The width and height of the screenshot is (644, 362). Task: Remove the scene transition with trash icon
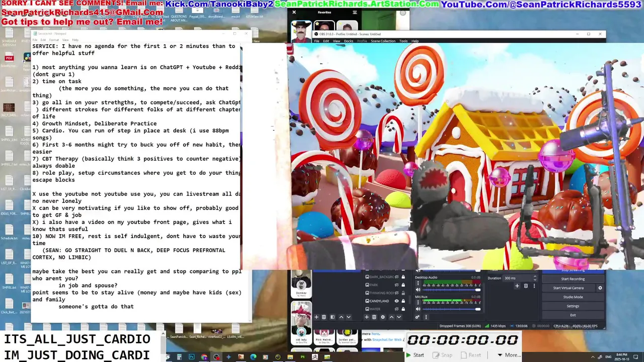click(x=526, y=286)
